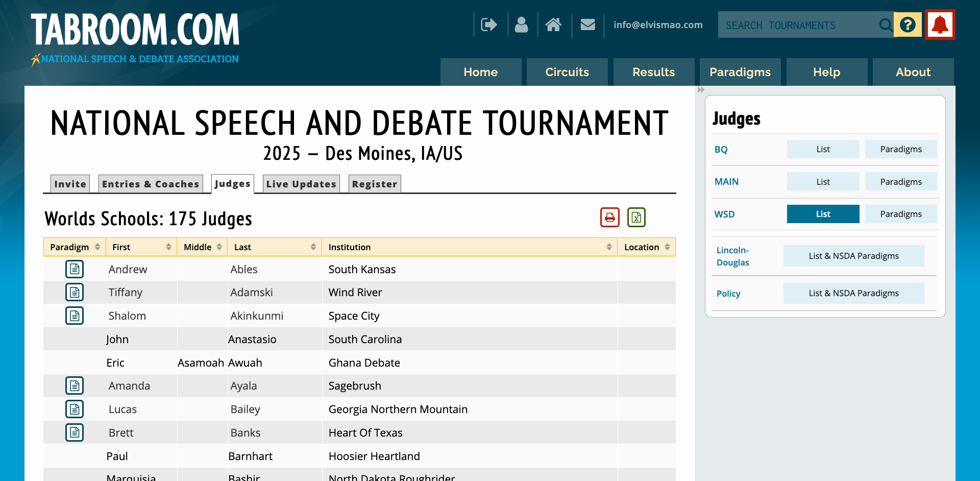Click the search magnifier icon
The image size is (980, 481).
click(x=886, y=25)
